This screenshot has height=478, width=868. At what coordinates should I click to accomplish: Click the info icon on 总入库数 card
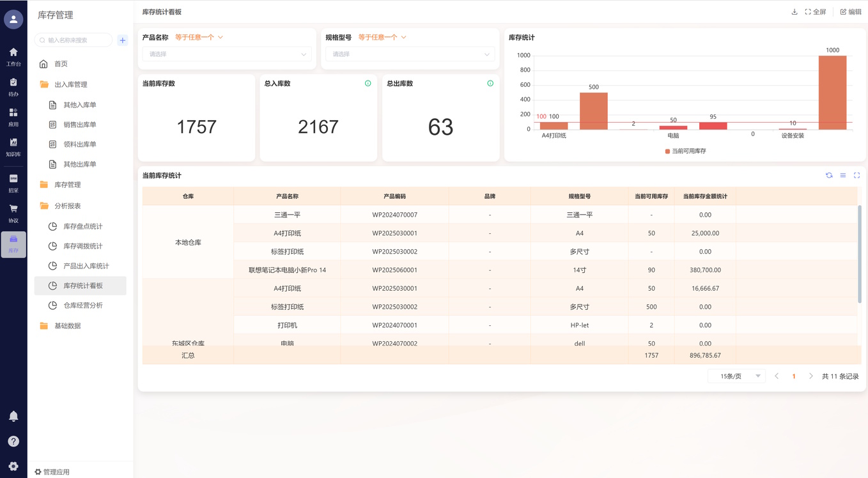[x=368, y=84]
